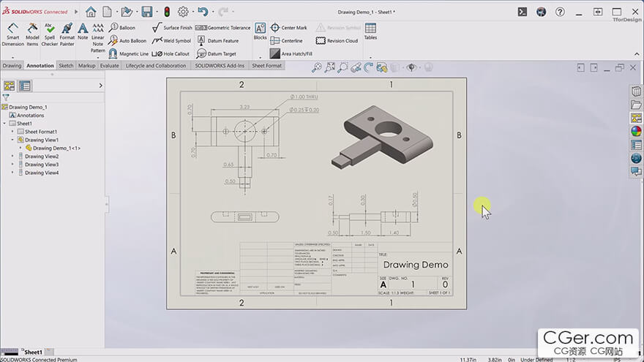The width and height of the screenshot is (644, 362).
Task: Collapse the Sheet1 tree node
Action: (4, 124)
